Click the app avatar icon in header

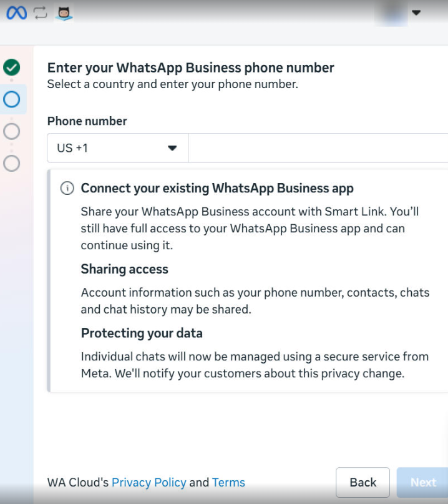click(64, 13)
